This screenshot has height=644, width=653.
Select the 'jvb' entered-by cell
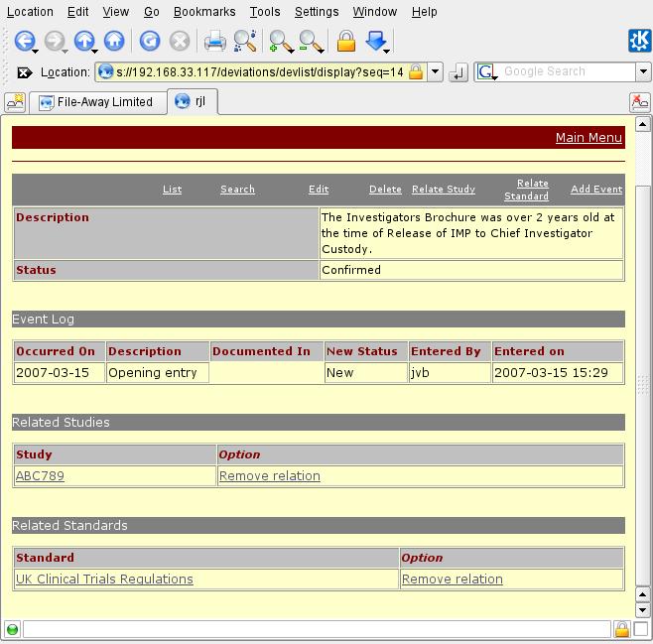tap(450, 372)
